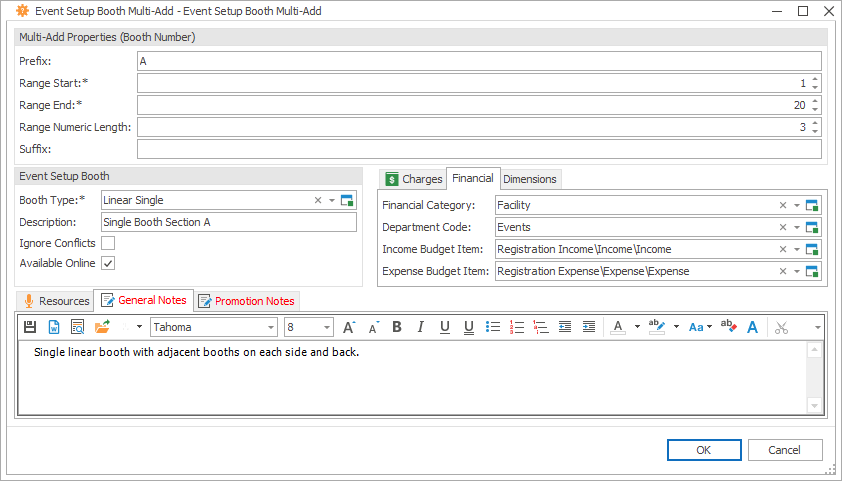The width and height of the screenshot is (842, 481).
Task: Expand the toolbar overflow arrow after scissors
Action: pos(817,327)
